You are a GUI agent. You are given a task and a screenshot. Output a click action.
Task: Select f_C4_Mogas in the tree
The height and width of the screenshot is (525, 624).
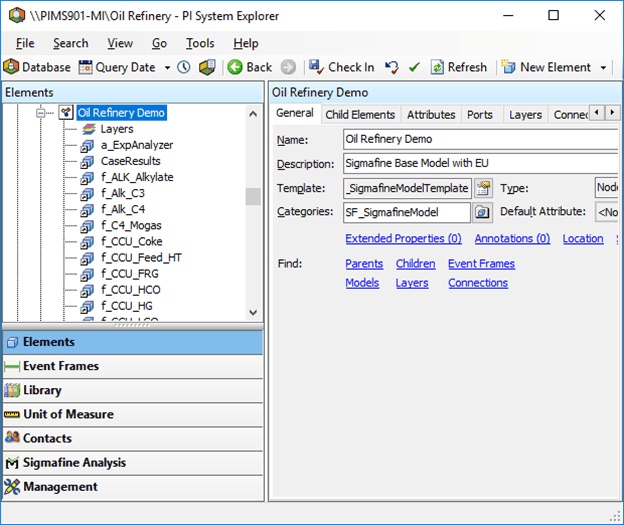click(x=131, y=226)
